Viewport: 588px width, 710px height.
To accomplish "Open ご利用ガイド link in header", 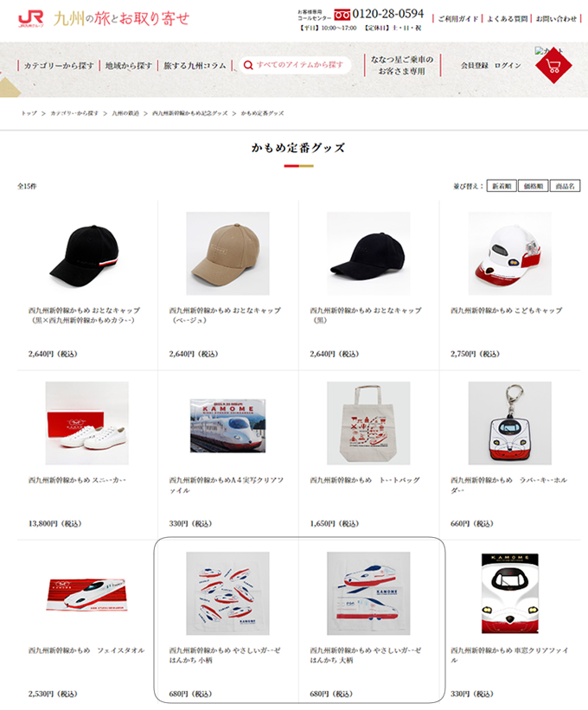I will [458, 18].
